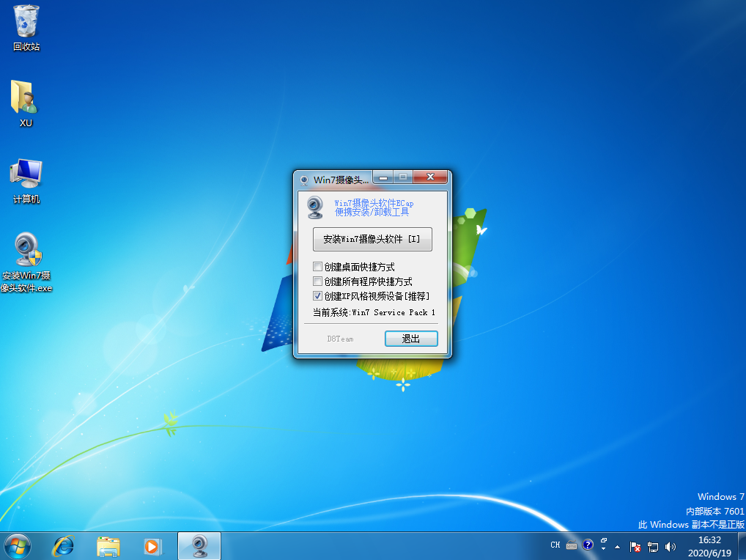Screen dimensions: 746x560
Task: Click the webcam icon in dialog title bar
Action: pyautogui.click(x=305, y=180)
